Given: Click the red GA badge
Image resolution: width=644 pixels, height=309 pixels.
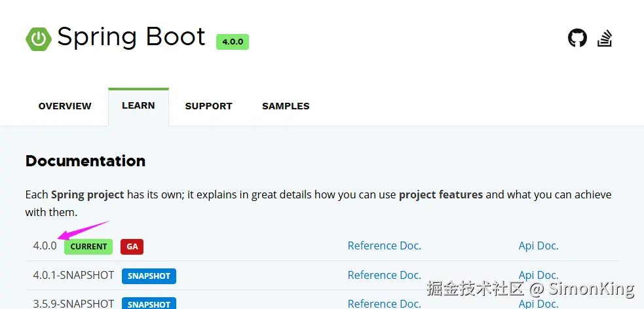Looking at the screenshot, I should pyautogui.click(x=132, y=247).
